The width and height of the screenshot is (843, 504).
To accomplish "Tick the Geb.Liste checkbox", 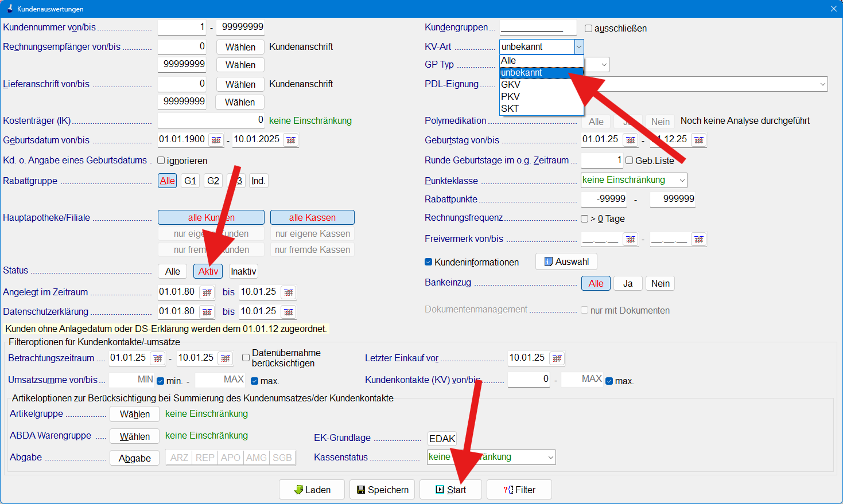I will tap(630, 161).
